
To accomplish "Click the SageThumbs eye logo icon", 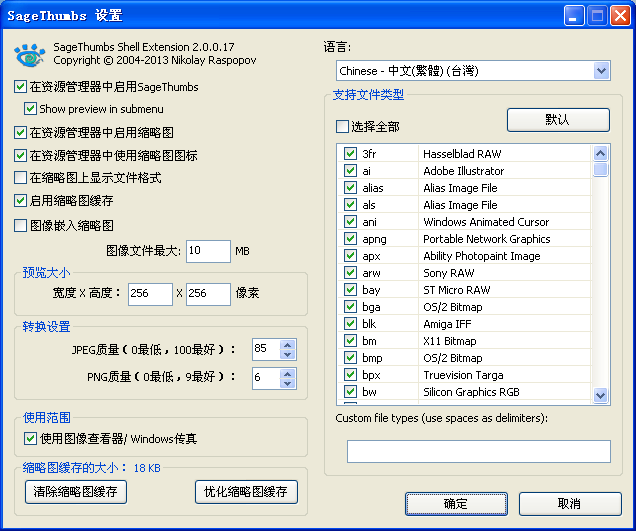I will (29, 55).
